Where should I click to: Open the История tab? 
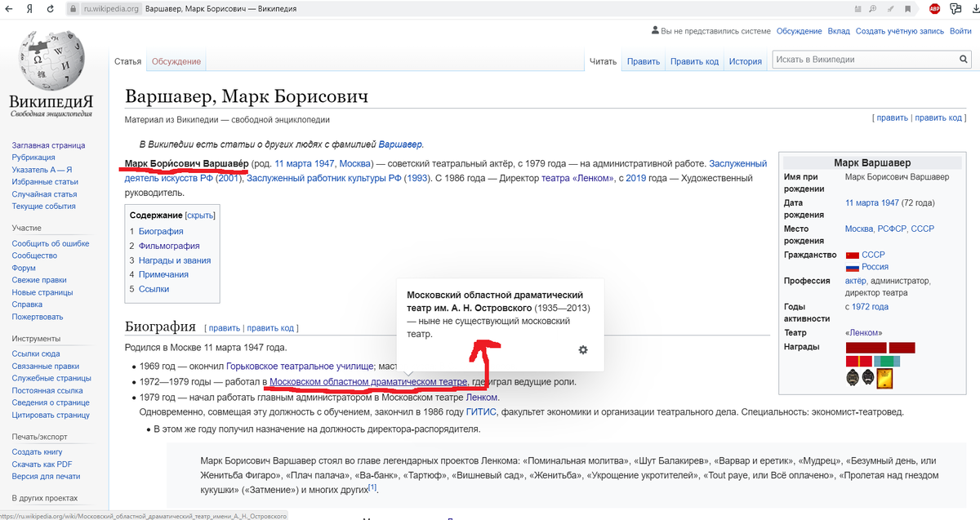point(745,60)
